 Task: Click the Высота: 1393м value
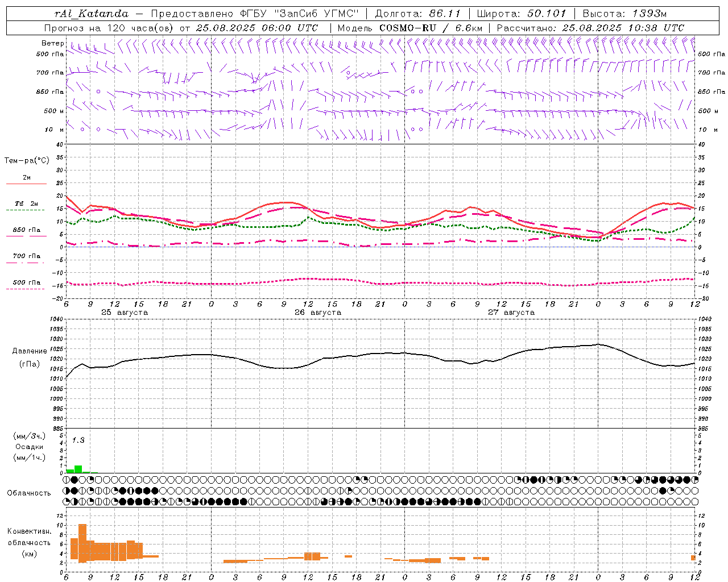point(624,14)
